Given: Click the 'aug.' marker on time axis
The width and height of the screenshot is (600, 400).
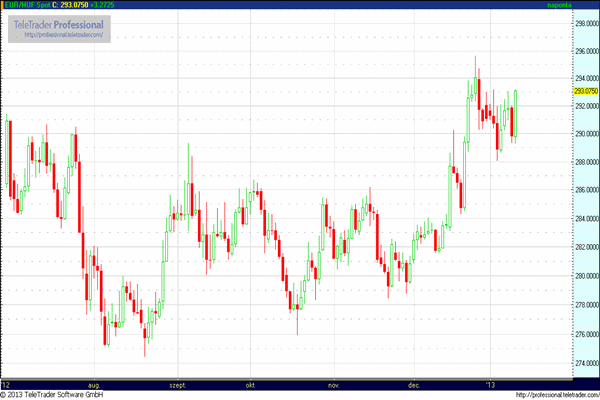Looking at the screenshot, I should coord(95,383).
